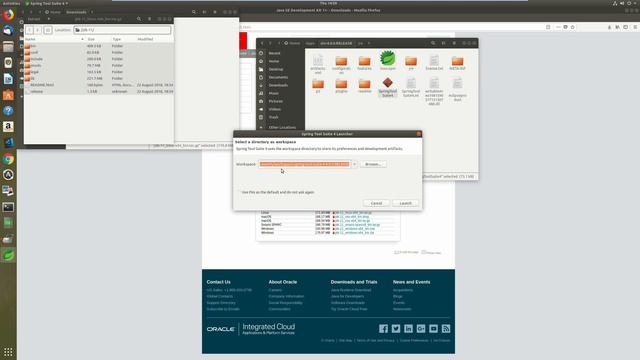
Task: Sort archive list by Size column
Action: point(98,39)
